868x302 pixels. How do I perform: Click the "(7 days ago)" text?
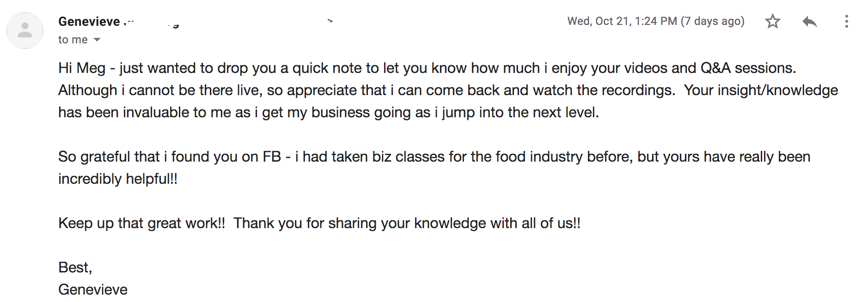point(713,21)
